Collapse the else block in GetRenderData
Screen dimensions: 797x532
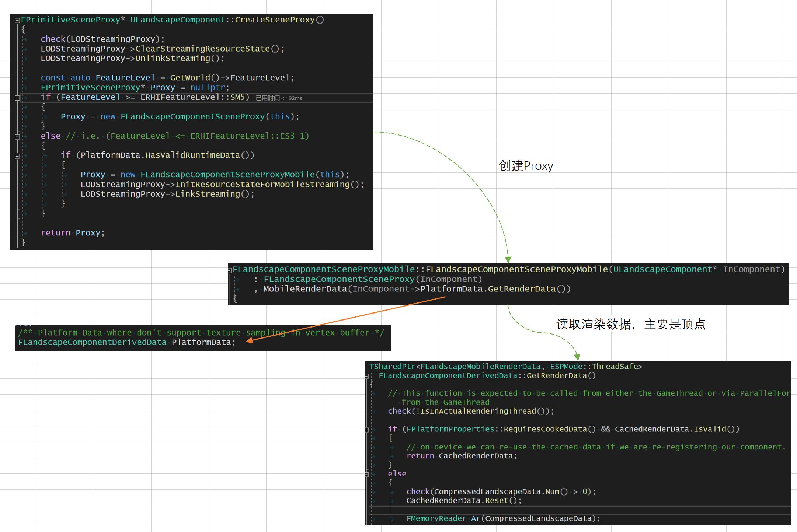[x=367, y=474]
